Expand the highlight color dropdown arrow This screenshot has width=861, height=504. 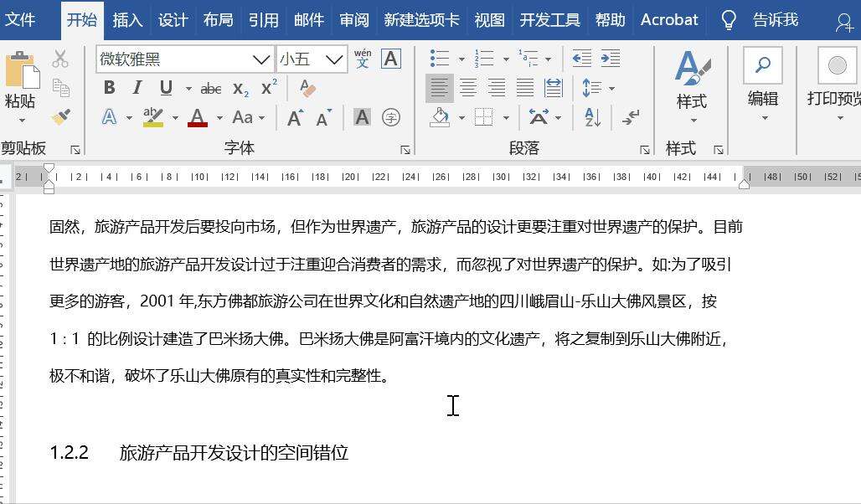tap(175, 117)
